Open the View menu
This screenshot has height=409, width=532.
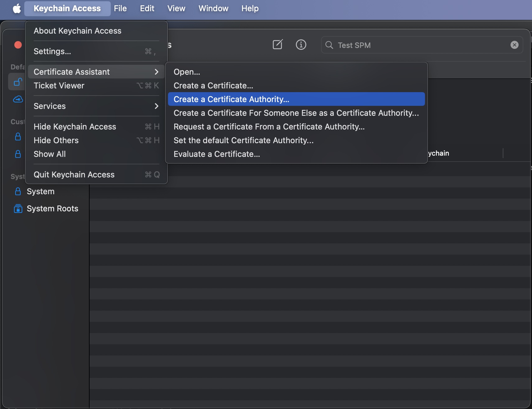point(176,8)
